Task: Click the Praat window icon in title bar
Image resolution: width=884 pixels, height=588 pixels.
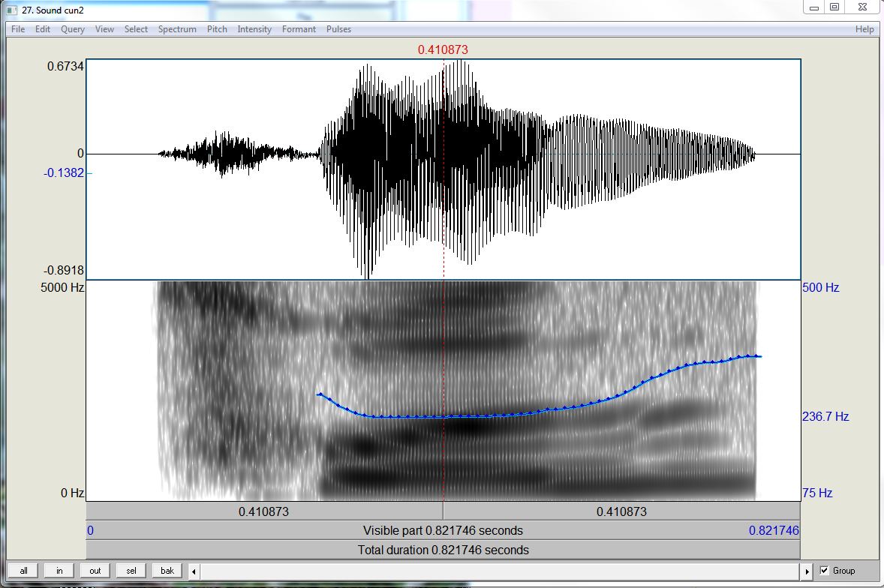Action: coord(11,10)
